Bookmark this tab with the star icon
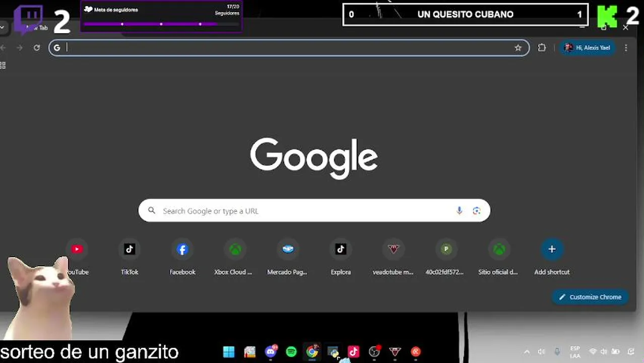 pyautogui.click(x=518, y=47)
